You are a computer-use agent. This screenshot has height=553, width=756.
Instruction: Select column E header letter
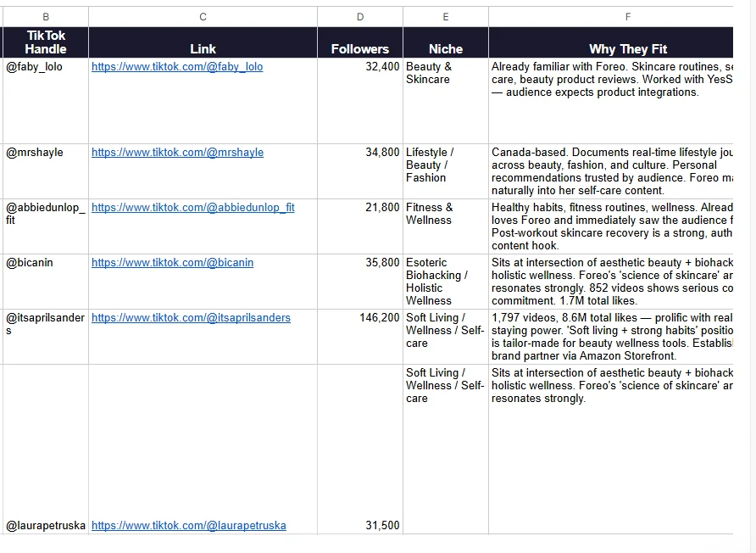click(446, 17)
